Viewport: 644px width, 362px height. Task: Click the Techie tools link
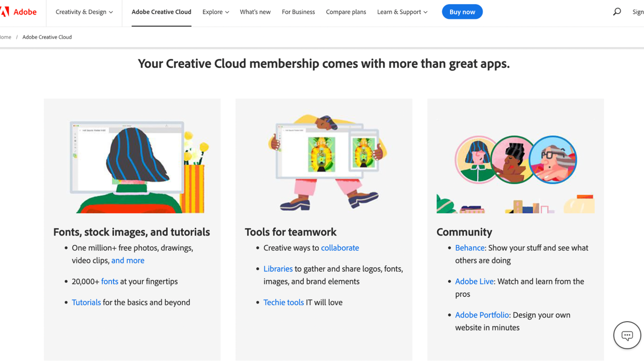pyautogui.click(x=283, y=302)
